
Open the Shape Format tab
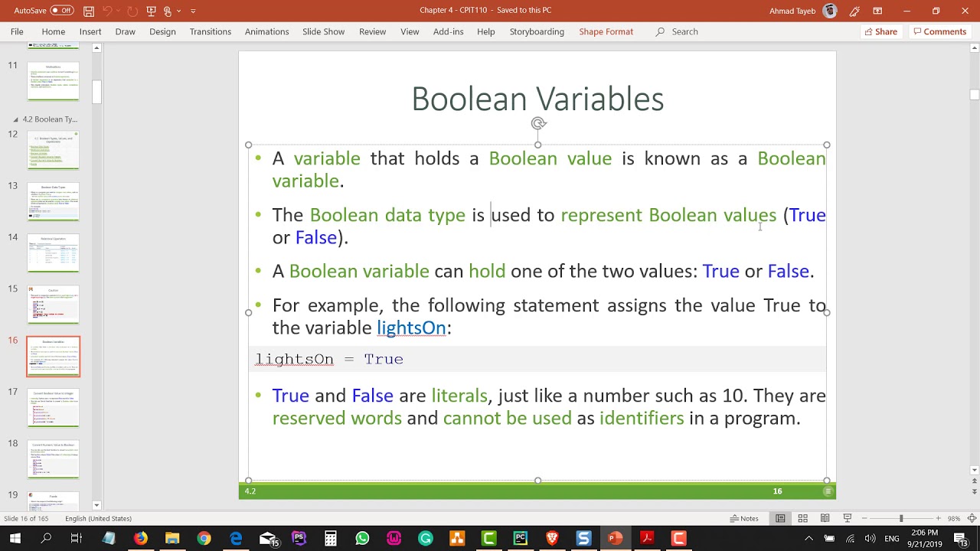click(606, 31)
